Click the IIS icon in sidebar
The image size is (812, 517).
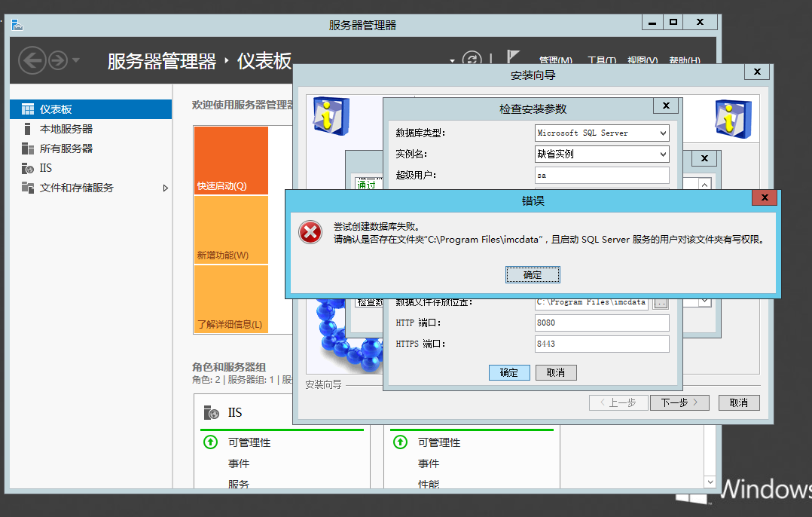27,168
